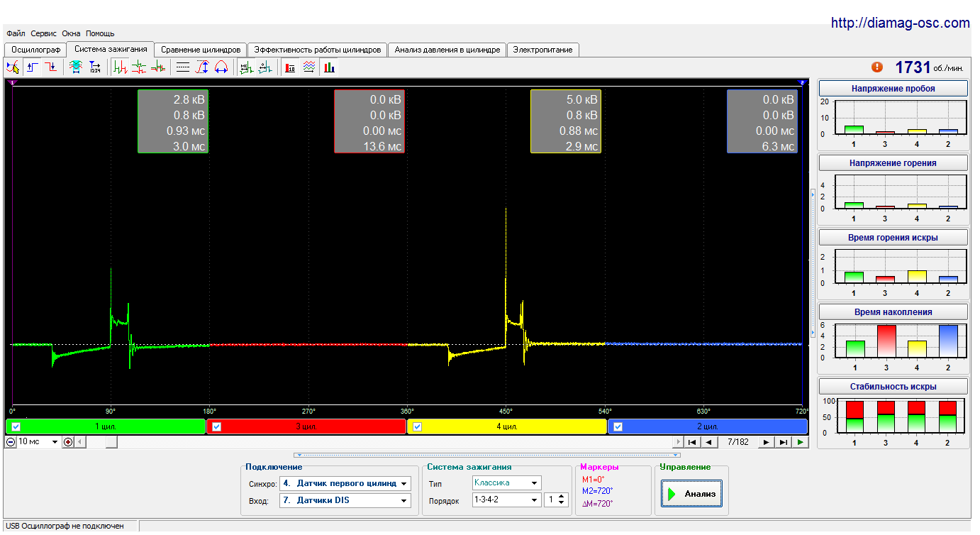Collapse bottom panel with dotted expander
The width and height of the screenshot is (980, 535).
[x=486, y=455]
